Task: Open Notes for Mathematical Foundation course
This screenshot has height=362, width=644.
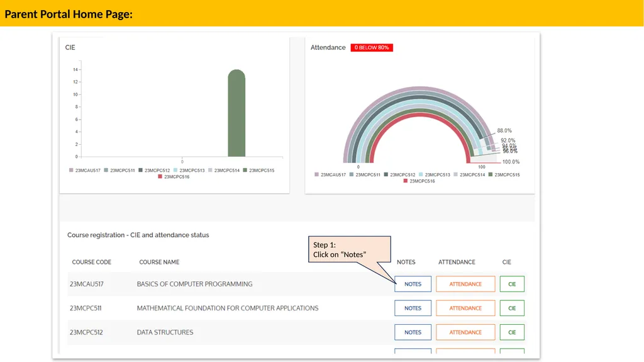Action: tap(413, 308)
